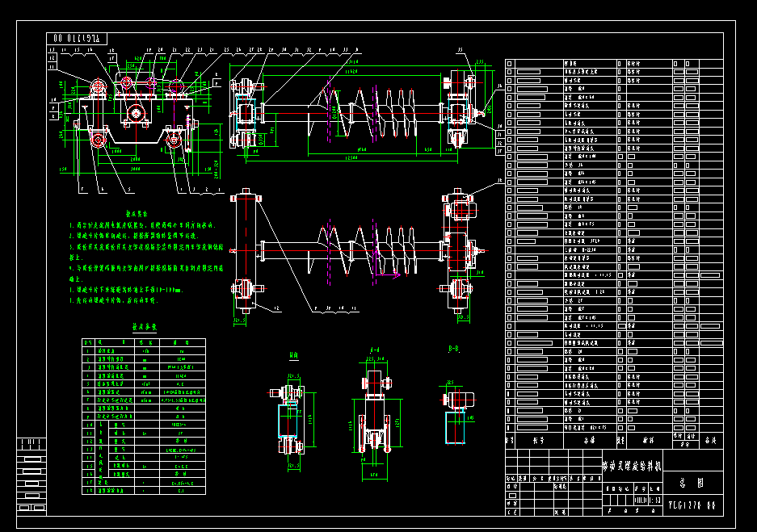The width and height of the screenshot is (757, 532).
Task: Select the 技术参数 table heading
Action: (143, 327)
